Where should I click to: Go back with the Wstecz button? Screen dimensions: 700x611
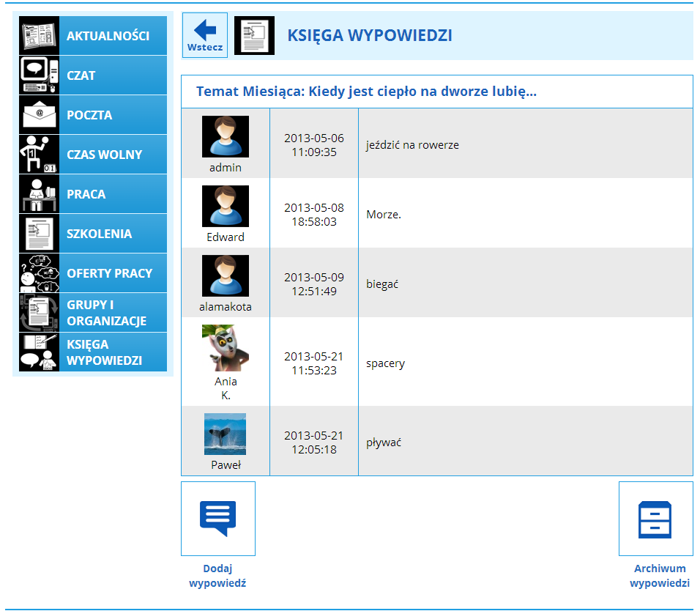coord(205,35)
